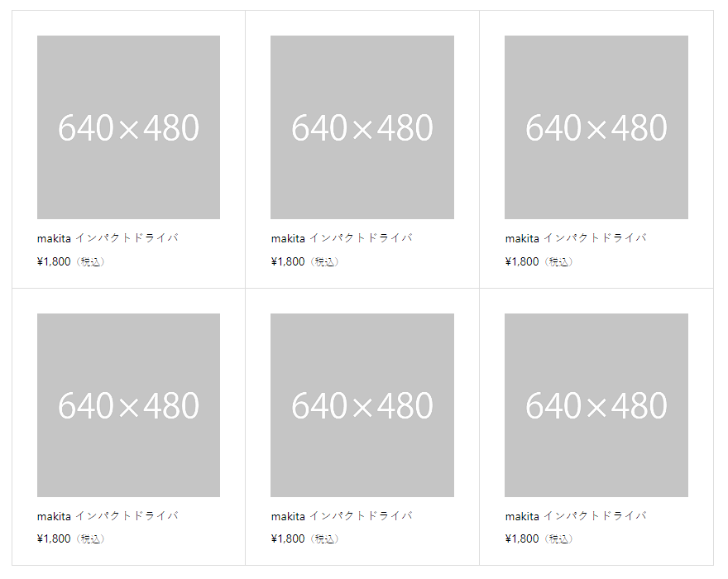Open the top-middle product placeholder image
728x579 pixels.
362,127
